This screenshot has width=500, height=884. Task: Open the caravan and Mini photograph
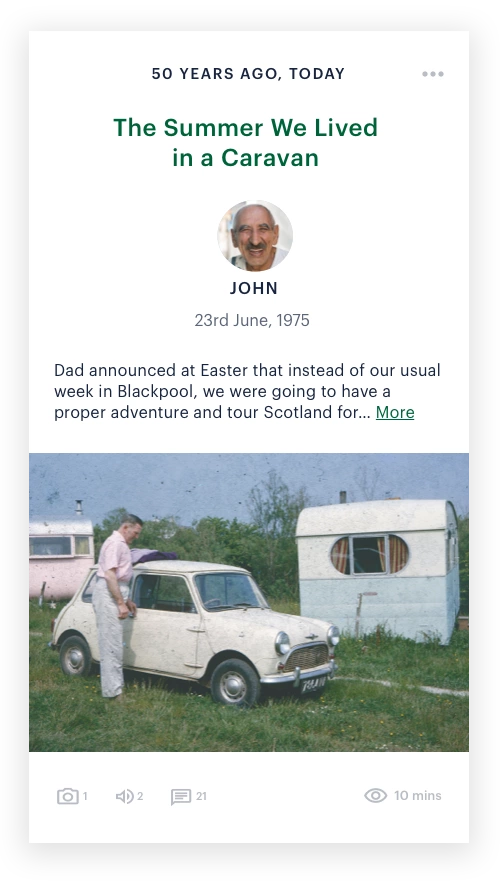pos(249,602)
